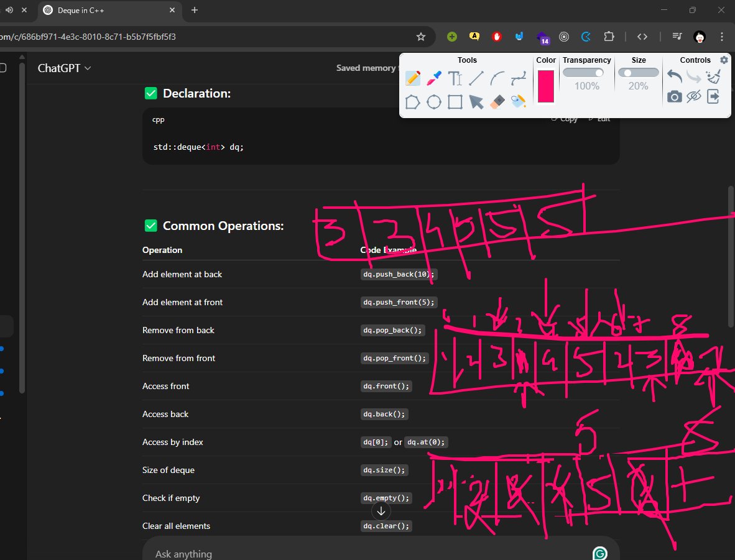Open the yellow 'A' speech-bubble extension
The image size is (735, 560).
(x=474, y=36)
